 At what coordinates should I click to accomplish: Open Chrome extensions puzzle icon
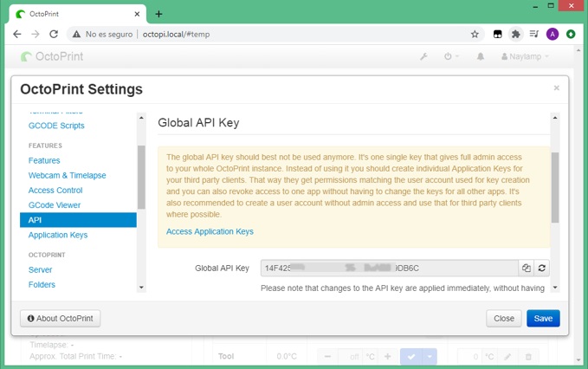click(516, 35)
